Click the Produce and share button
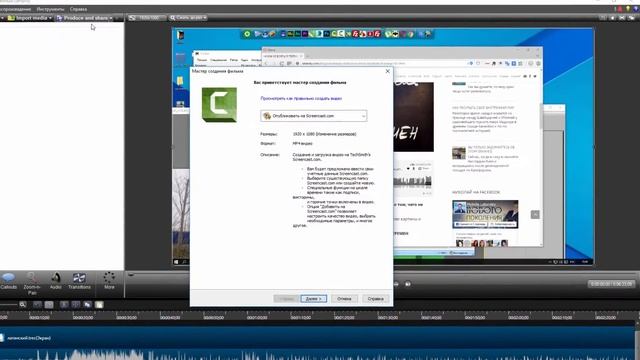640x360 pixels. [84, 18]
